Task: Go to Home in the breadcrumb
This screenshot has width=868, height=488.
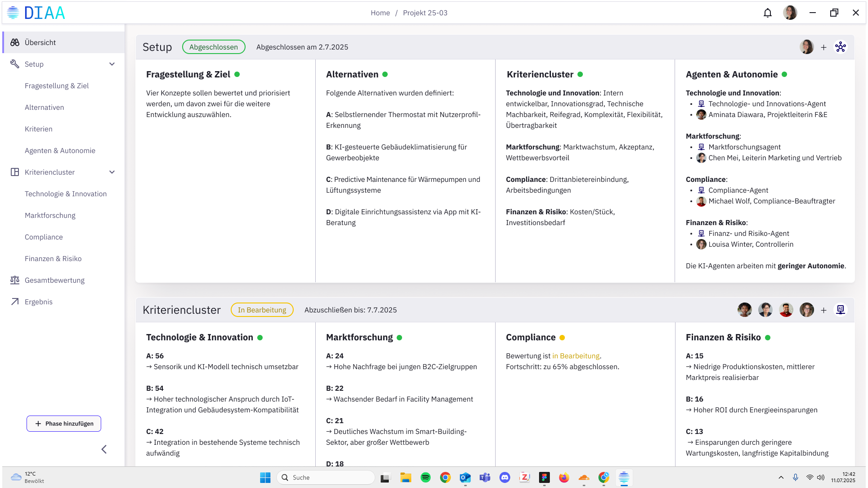Action: click(x=380, y=13)
